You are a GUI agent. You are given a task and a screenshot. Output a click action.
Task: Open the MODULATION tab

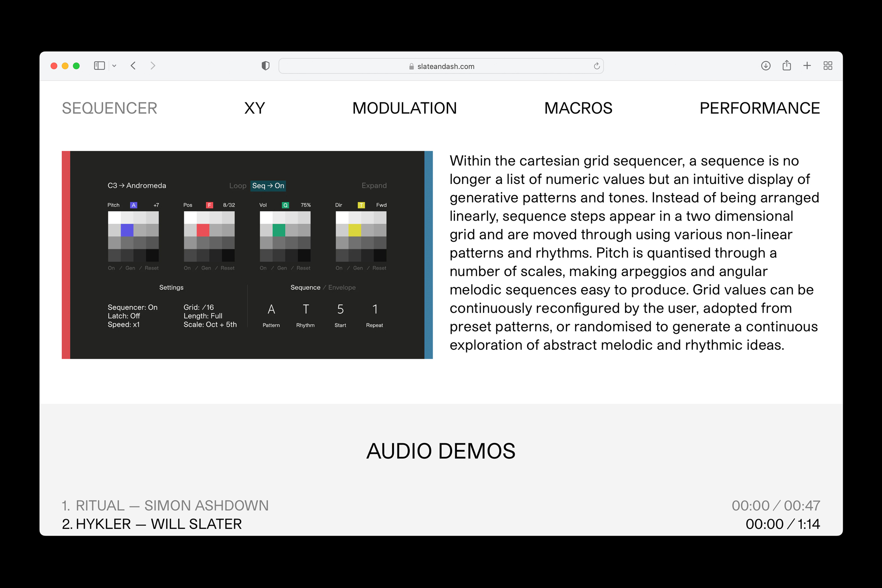tap(404, 108)
